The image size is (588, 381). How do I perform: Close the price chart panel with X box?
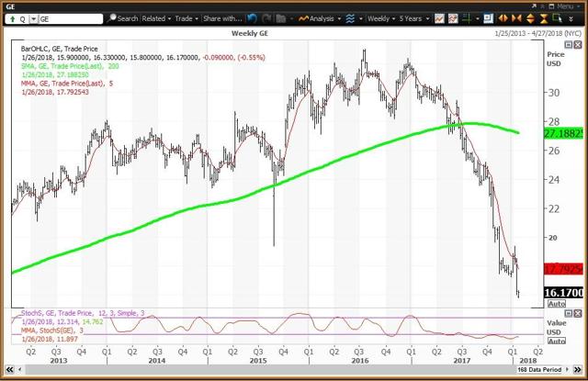coord(577,45)
